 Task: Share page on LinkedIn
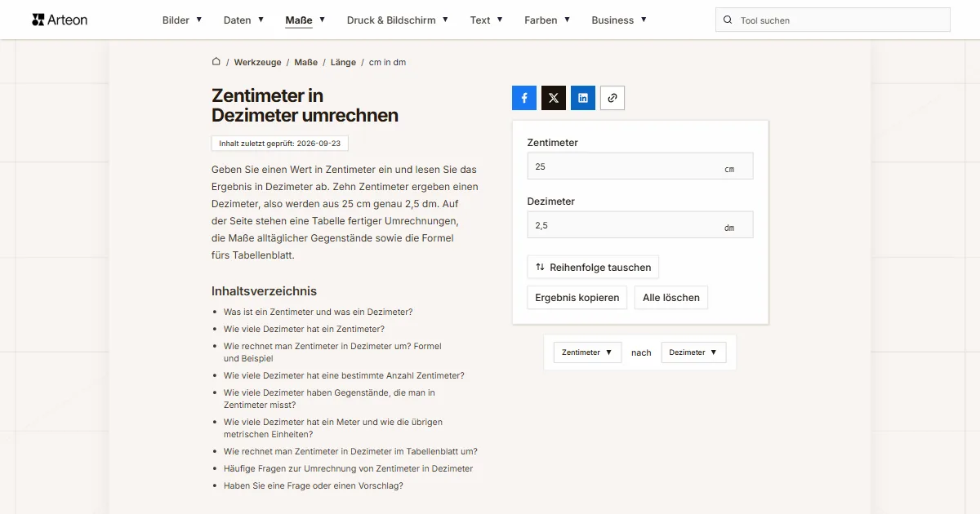click(x=583, y=98)
